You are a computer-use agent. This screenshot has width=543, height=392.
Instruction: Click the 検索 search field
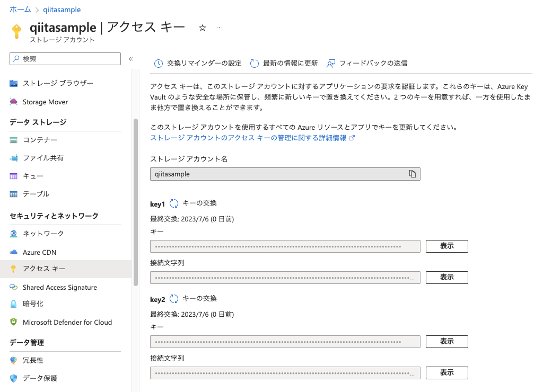click(x=65, y=59)
